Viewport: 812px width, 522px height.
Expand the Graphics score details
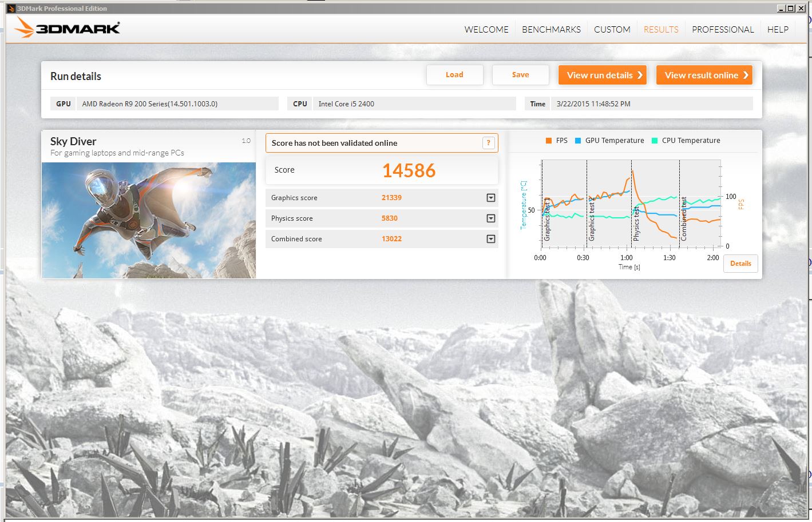[490, 198]
